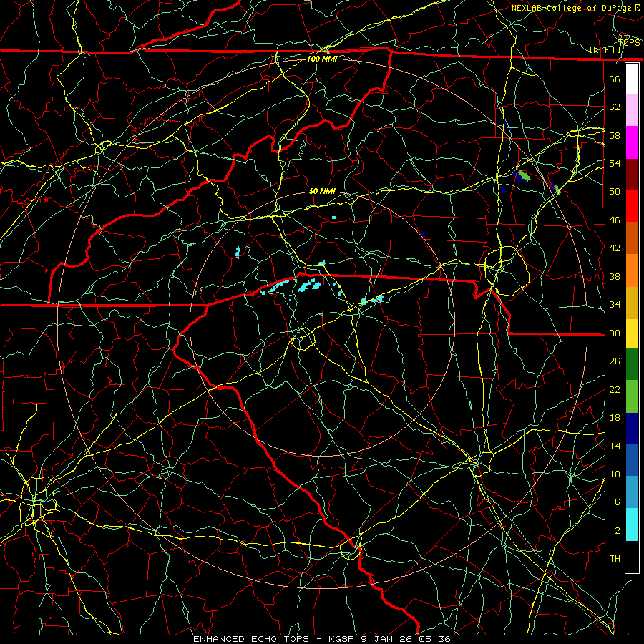The height and width of the screenshot is (644, 644).
Task: Click the 'KGSP' radar site identifier
Action: click(343, 639)
